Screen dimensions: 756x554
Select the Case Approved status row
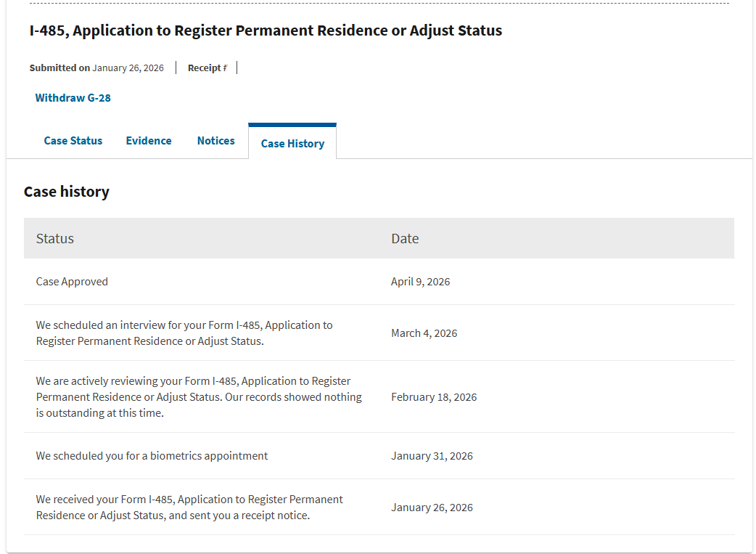379,281
